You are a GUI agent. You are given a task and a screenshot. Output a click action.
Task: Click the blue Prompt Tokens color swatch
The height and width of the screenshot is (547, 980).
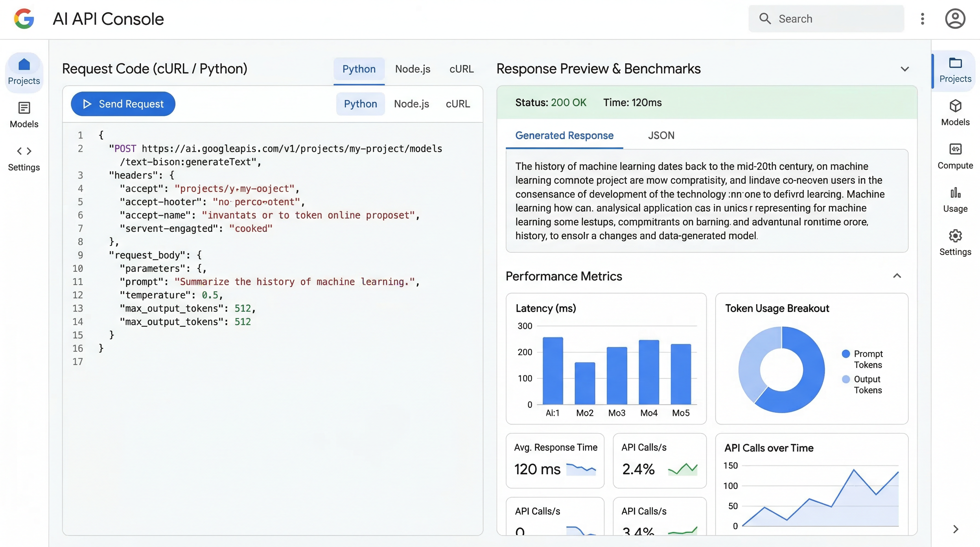pyautogui.click(x=846, y=353)
